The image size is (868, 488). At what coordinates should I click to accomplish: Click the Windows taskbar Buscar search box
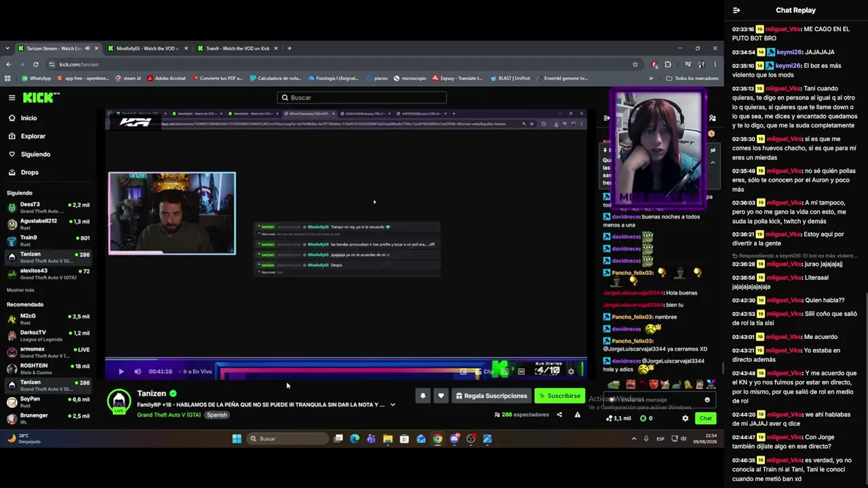pyautogui.click(x=287, y=439)
